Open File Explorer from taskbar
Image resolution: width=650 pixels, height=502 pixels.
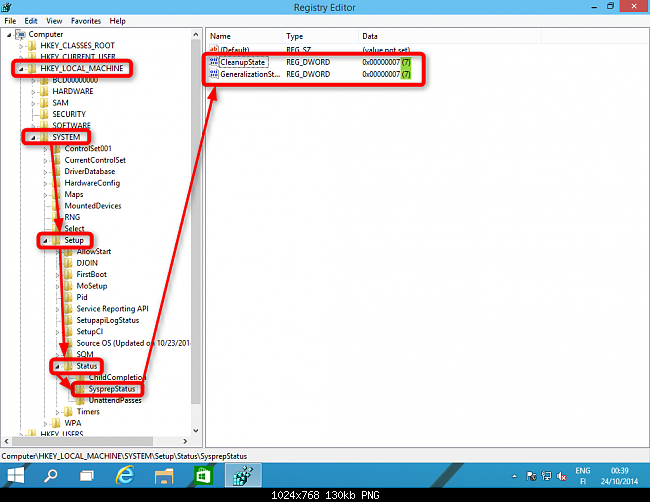164,475
